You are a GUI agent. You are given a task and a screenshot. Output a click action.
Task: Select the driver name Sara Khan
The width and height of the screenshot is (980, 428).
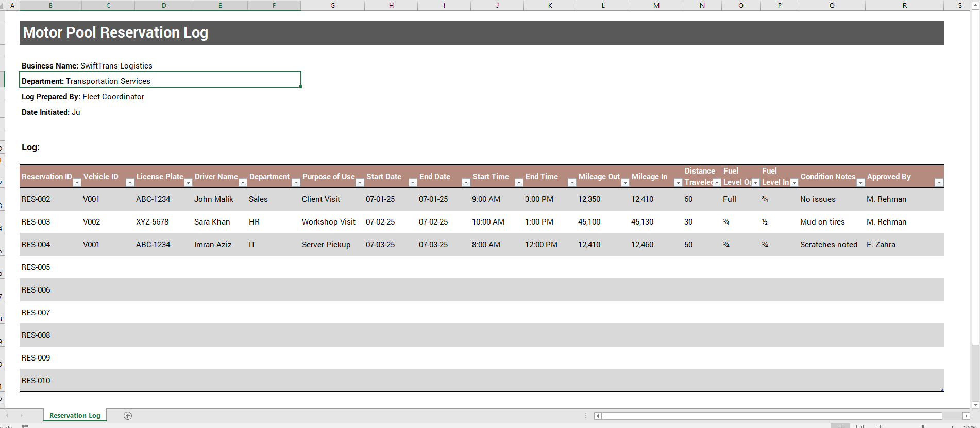[220, 222]
